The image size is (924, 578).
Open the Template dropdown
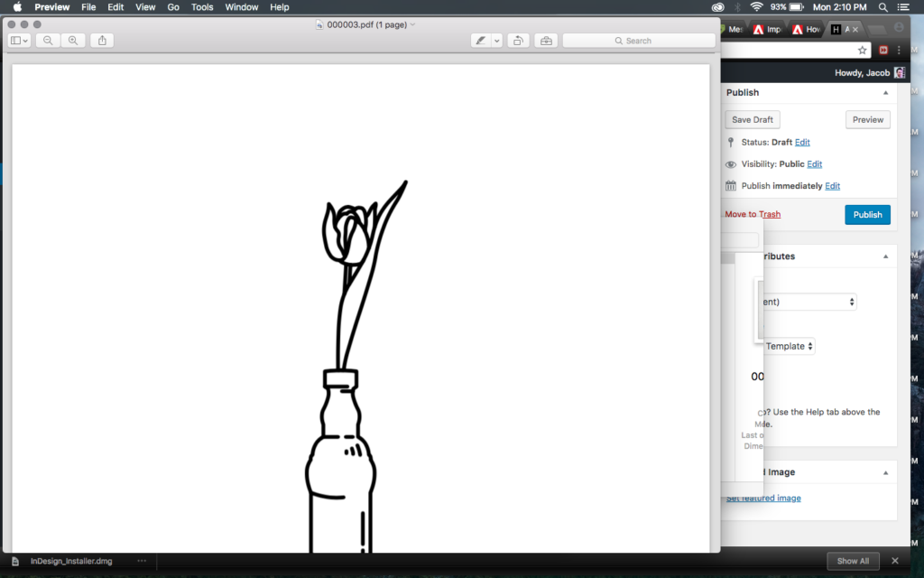pyautogui.click(x=790, y=346)
